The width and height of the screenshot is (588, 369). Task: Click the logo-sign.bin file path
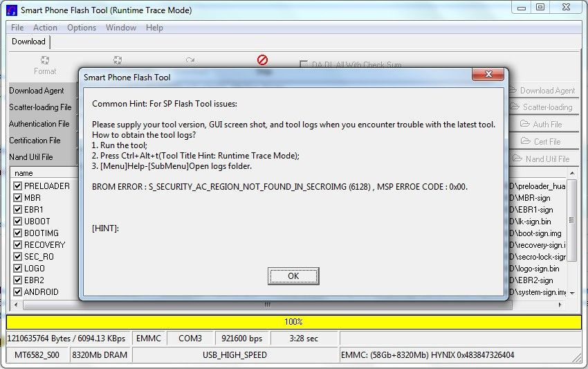534,269
